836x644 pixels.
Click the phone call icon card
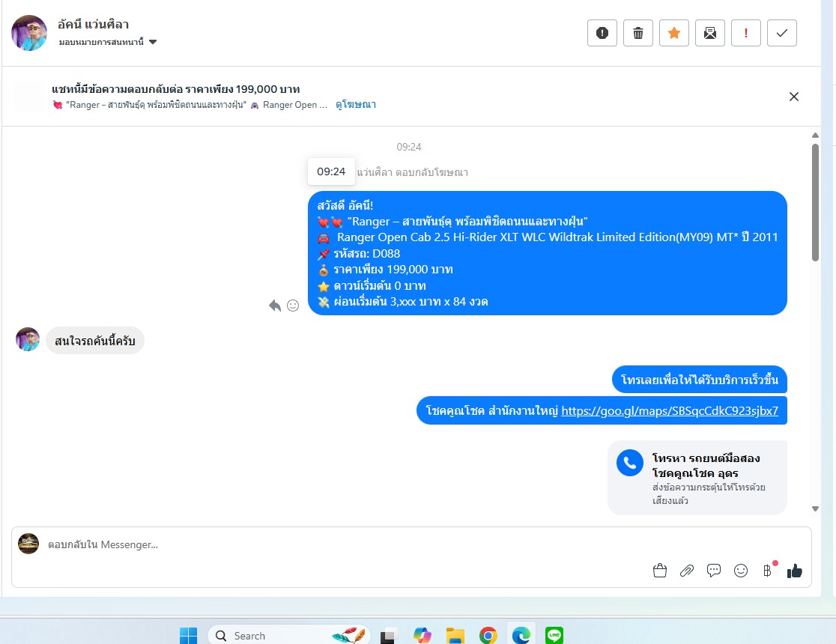(x=630, y=463)
